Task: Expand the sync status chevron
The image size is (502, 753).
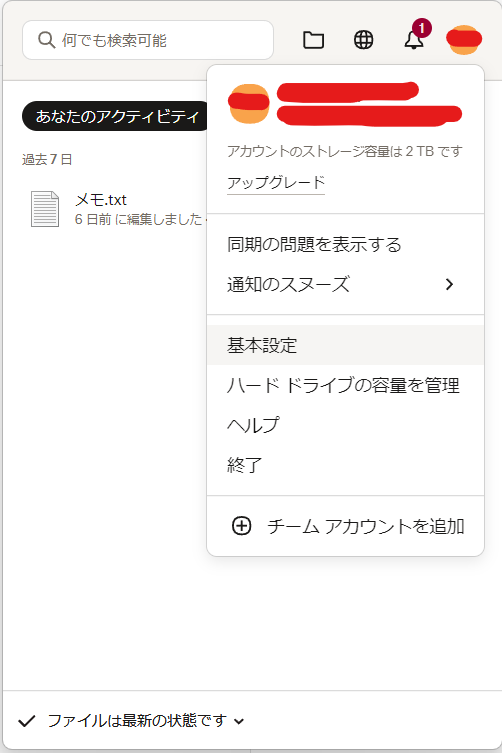Action: 239,721
